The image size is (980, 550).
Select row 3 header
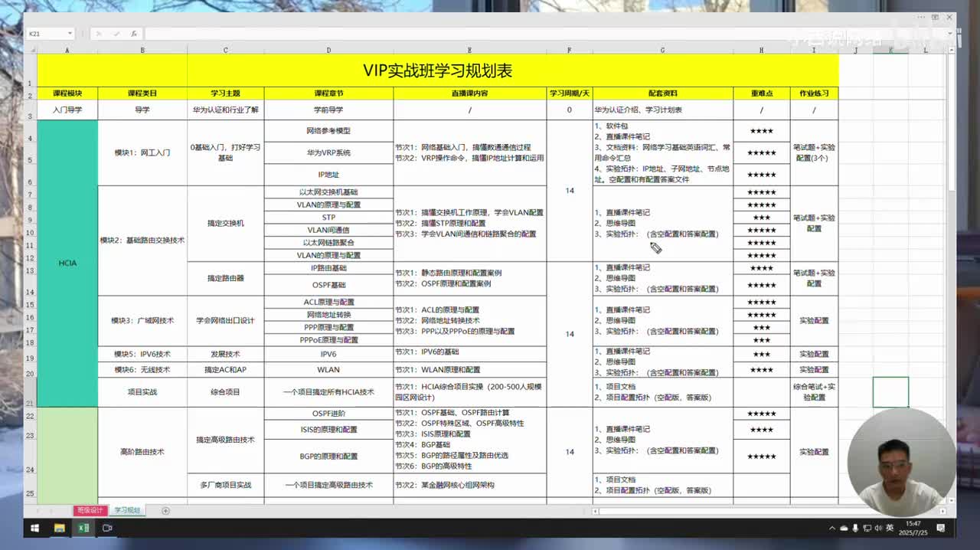pos(31,110)
